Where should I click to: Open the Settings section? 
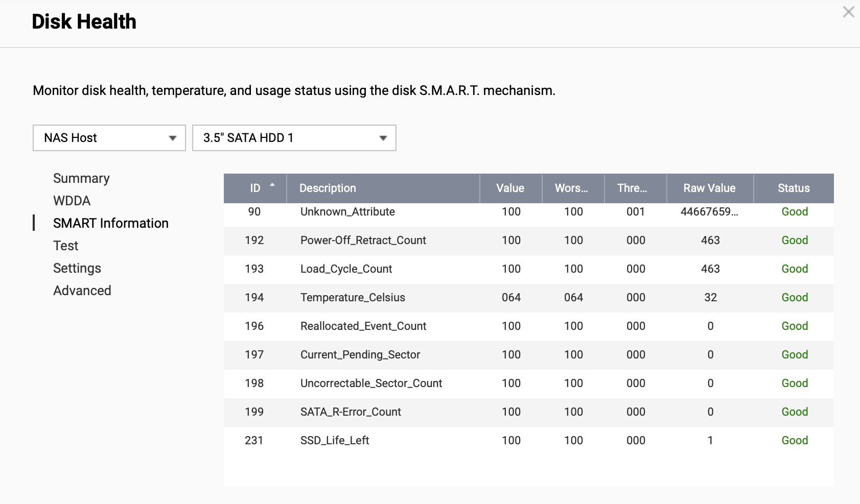point(77,268)
